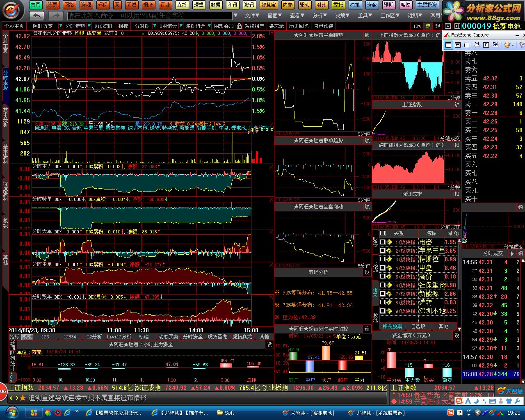Image resolution: width=525 pixels, height=420 pixels.
Task: Close the 分时大单 DDX indicator panel
Action: [271, 232]
